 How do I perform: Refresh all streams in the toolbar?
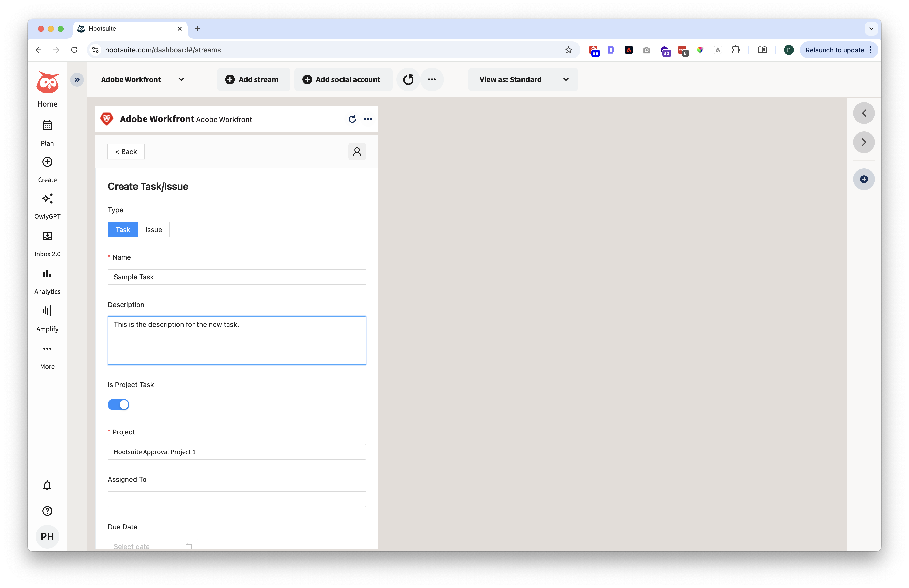pyautogui.click(x=408, y=80)
